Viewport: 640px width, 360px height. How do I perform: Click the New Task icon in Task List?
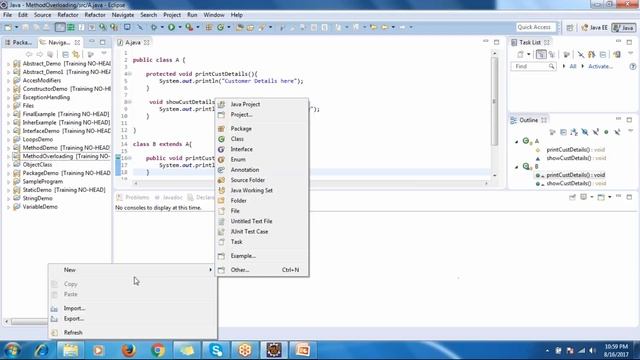pyautogui.click(x=520, y=54)
